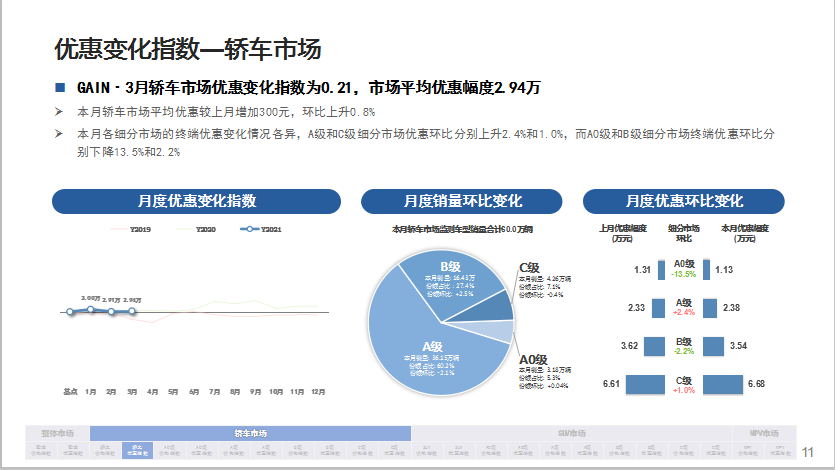Click the first arrow bullet under the heading

click(59, 111)
